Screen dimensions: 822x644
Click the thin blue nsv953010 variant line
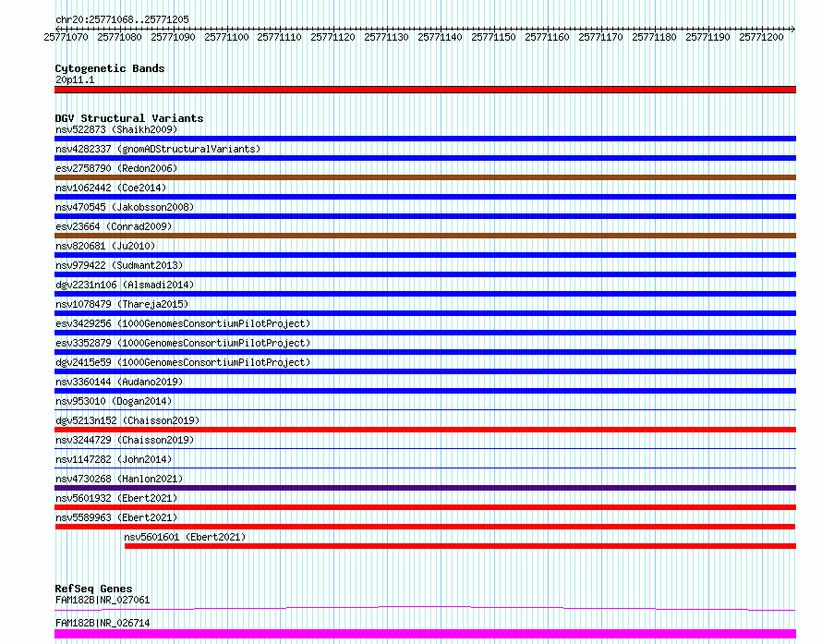click(425, 409)
